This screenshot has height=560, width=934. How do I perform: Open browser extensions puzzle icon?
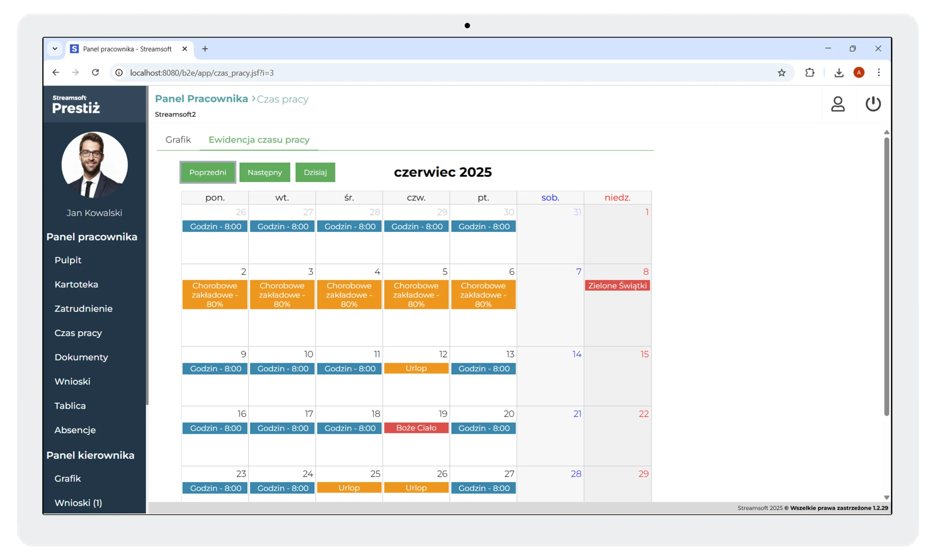pos(810,73)
